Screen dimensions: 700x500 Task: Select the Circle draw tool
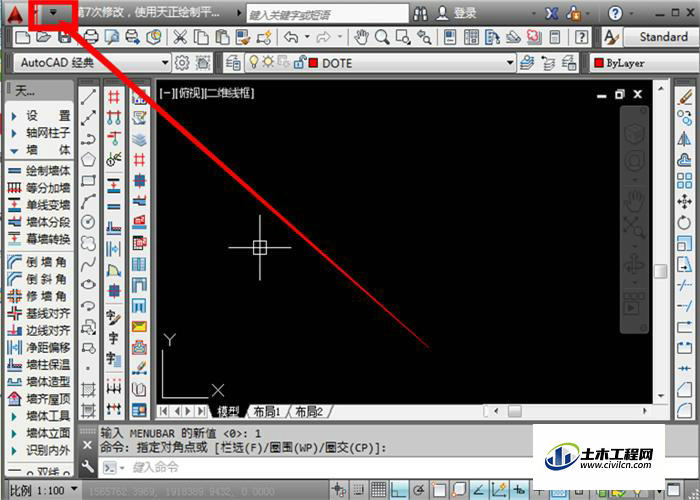click(x=88, y=222)
